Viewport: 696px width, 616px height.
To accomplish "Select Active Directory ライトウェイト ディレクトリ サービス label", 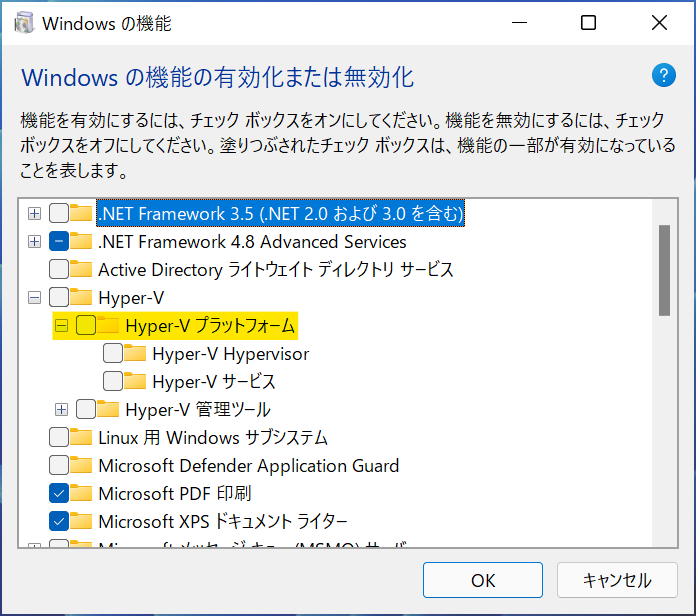I will point(276,270).
